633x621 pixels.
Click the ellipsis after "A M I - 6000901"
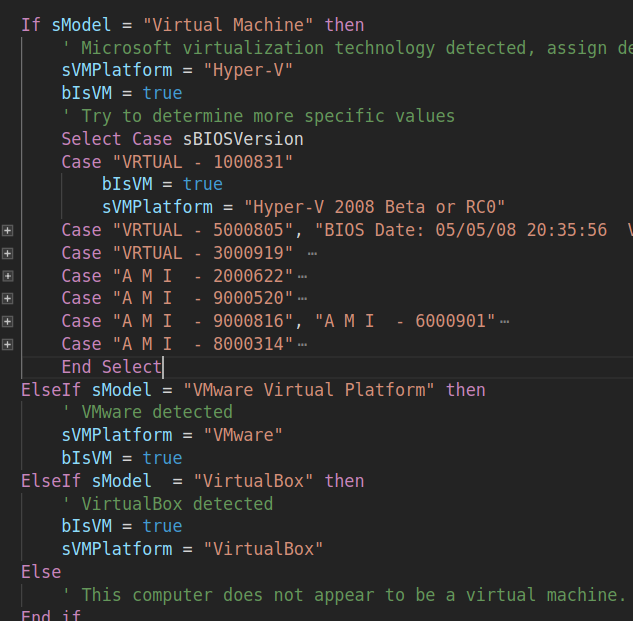504,321
